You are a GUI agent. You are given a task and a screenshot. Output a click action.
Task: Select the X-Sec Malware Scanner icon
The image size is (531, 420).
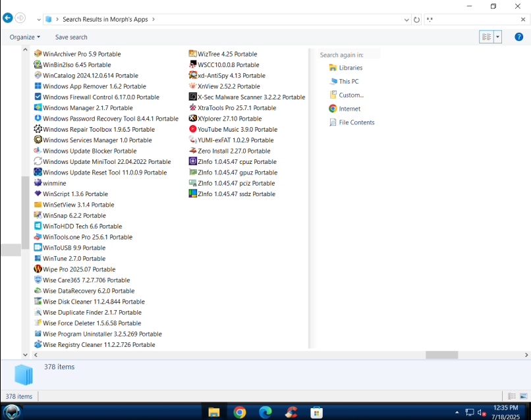pos(192,97)
